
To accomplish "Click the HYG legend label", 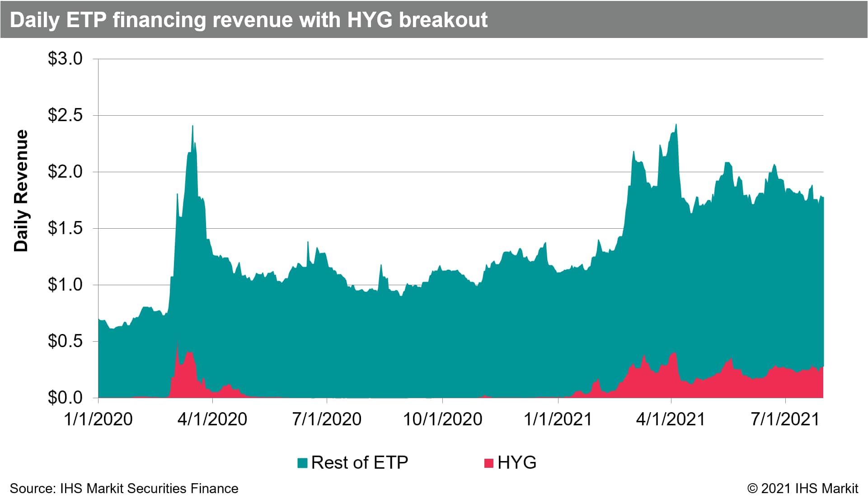I will pyautogui.click(x=516, y=462).
